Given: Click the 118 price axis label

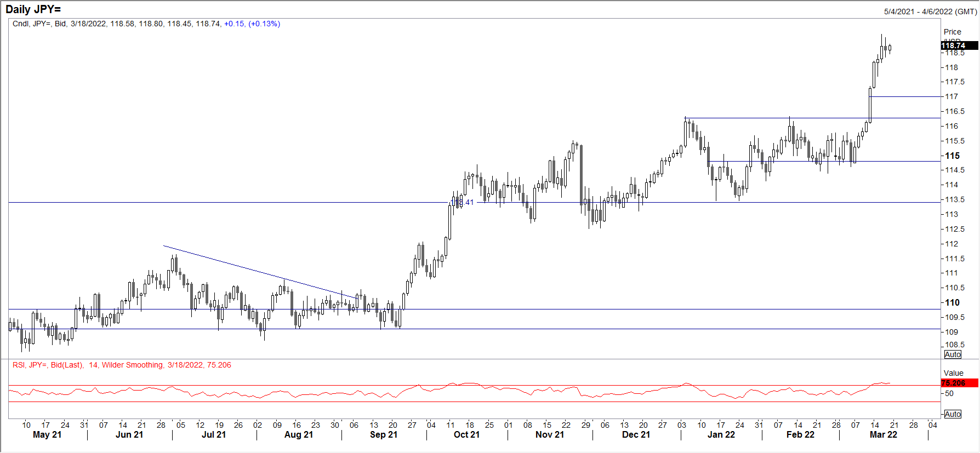Looking at the screenshot, I should point(951,67).
